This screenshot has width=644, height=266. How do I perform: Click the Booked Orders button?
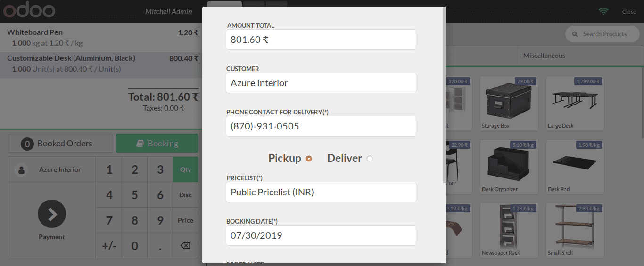tap(60, 144)
